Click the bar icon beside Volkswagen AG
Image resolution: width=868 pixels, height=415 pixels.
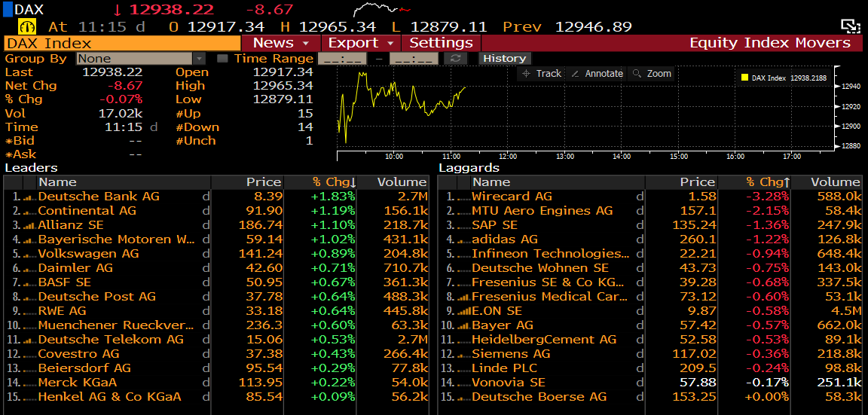[29, 254]
